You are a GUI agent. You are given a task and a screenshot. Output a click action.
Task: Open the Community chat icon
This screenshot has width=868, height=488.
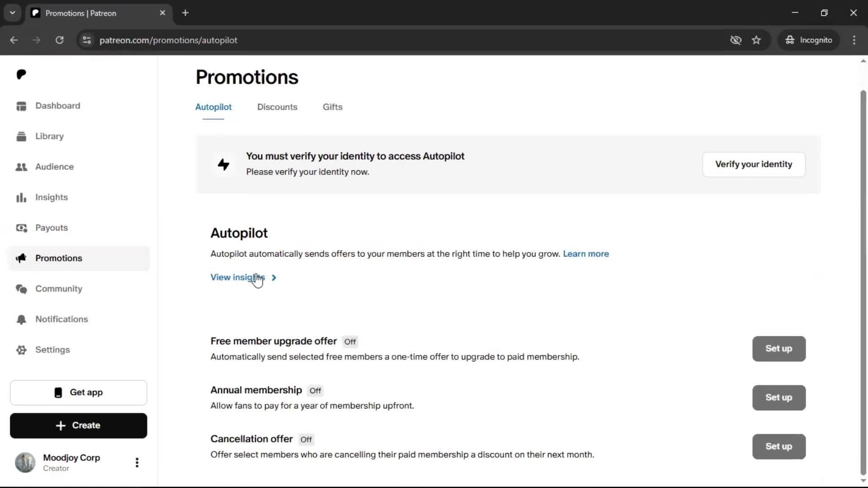point(21,289)
